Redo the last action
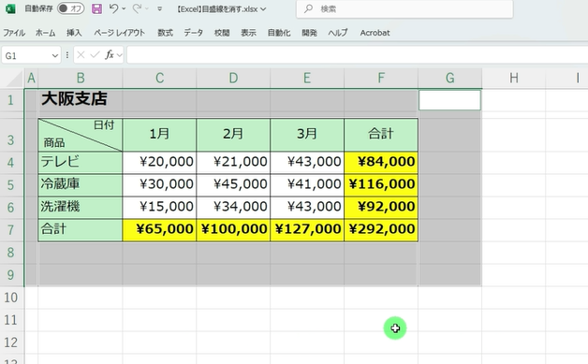The height and width of the screenshot is (364, 588). (137, 8)
